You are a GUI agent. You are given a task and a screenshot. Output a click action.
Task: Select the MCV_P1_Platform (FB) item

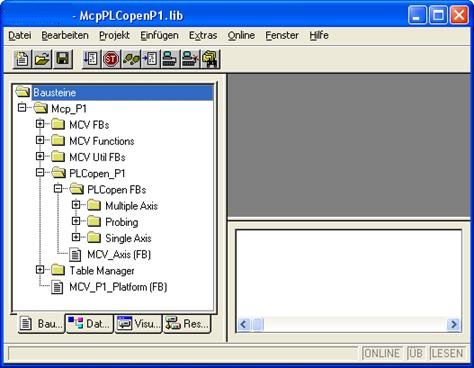pos(118,287)
